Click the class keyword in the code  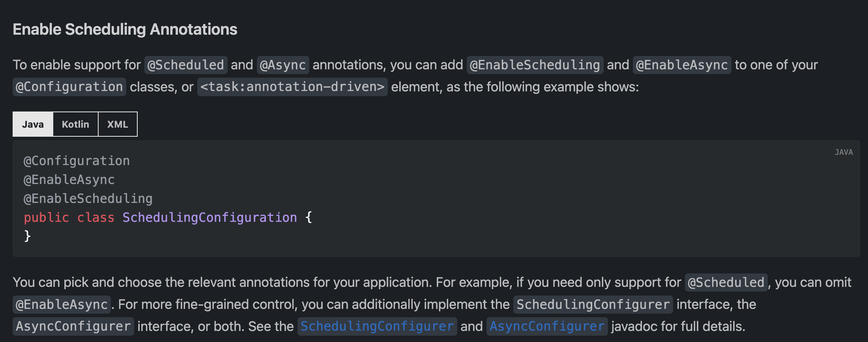(x=95, y=217)
